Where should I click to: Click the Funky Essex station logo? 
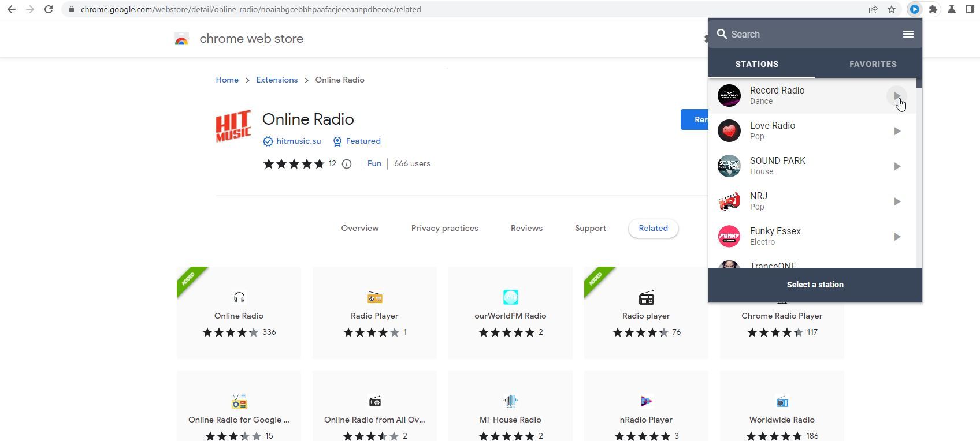point(729,237)
